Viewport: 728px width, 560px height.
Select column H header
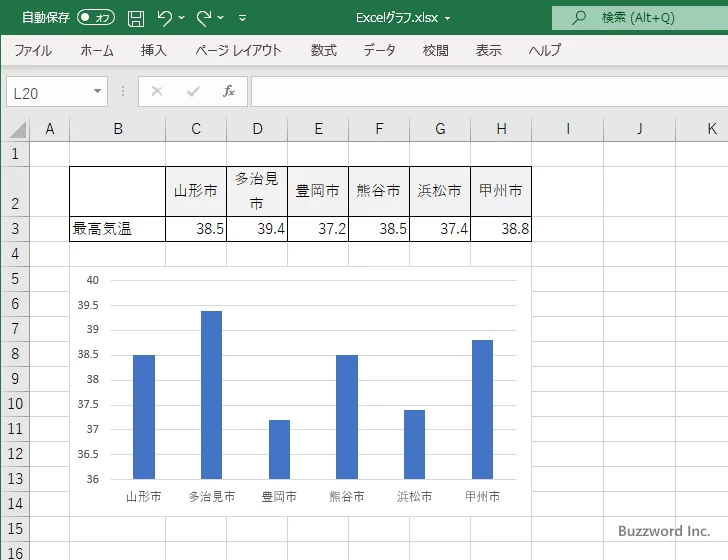501,129
